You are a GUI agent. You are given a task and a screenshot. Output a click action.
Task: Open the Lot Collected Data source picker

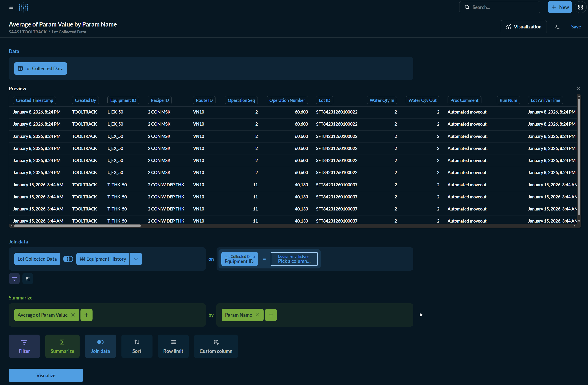(41, 68)
